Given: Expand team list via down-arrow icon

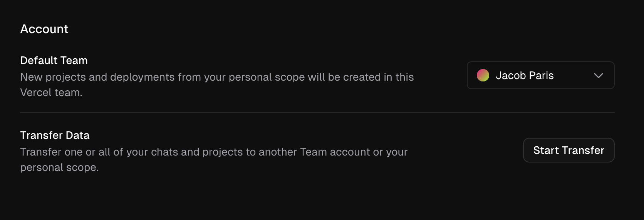Looking at the screenshot, I should (x=598, y=76).
